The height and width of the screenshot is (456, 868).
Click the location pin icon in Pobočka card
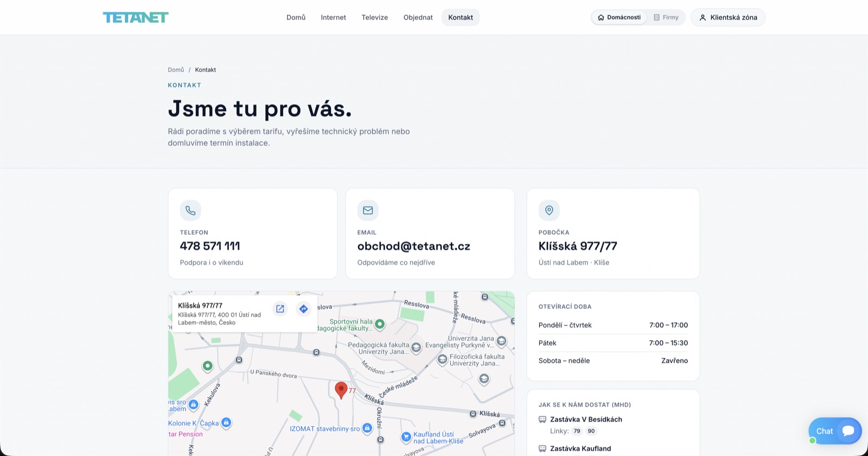pyautogui.click(x=549, y=210)
